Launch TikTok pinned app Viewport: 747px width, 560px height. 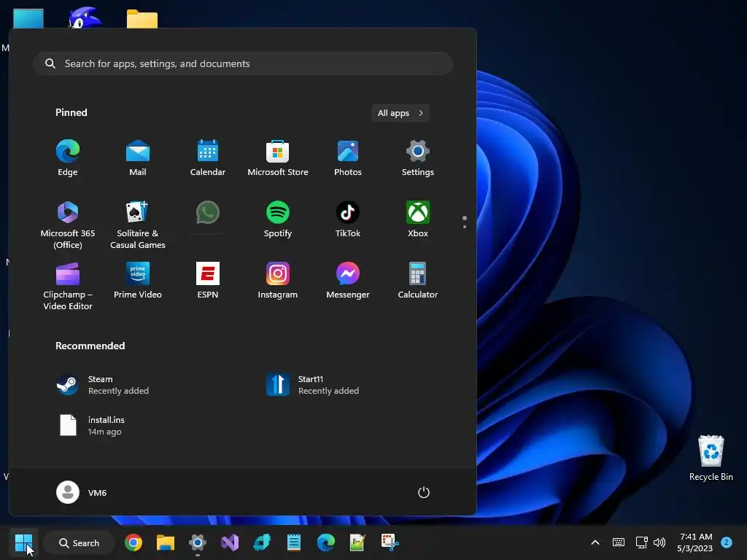[348, 219]
